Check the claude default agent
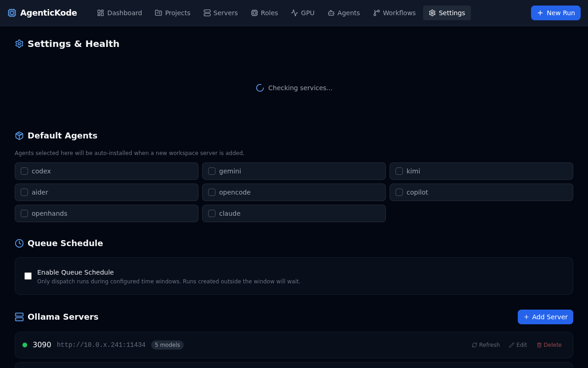This screenshot has height=368, width=588. pos(212,213)
